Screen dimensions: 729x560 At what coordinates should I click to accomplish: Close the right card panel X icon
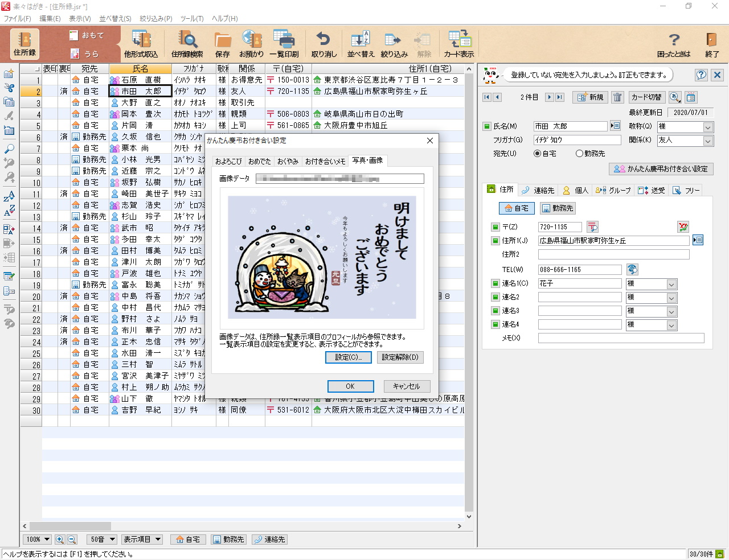click(717, 75)
